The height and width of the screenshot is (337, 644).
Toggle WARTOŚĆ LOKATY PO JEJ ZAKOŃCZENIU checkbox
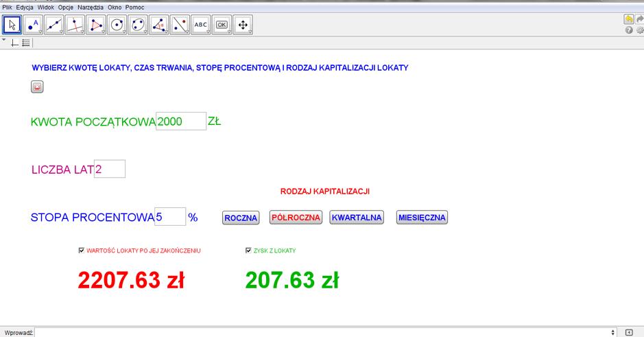82,251
